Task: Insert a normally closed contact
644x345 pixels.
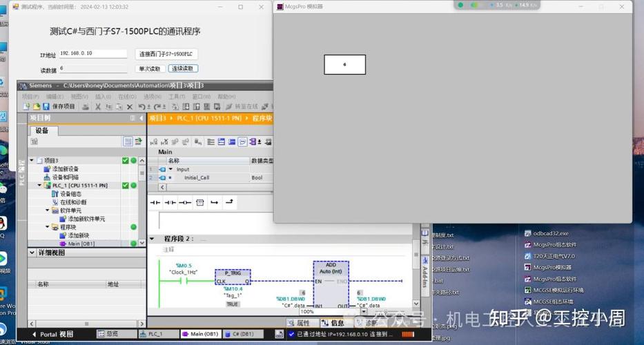Action: [x=170, y=202]
